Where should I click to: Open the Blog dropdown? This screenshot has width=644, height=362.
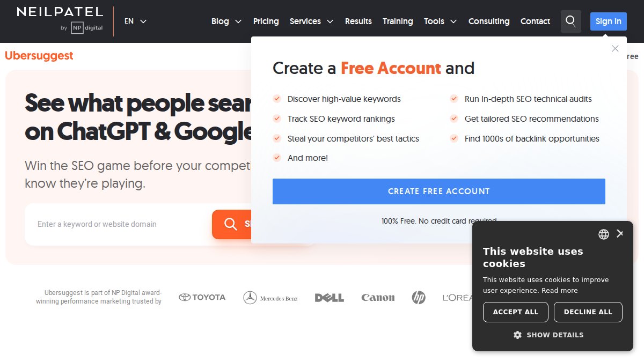click(226, 21)
